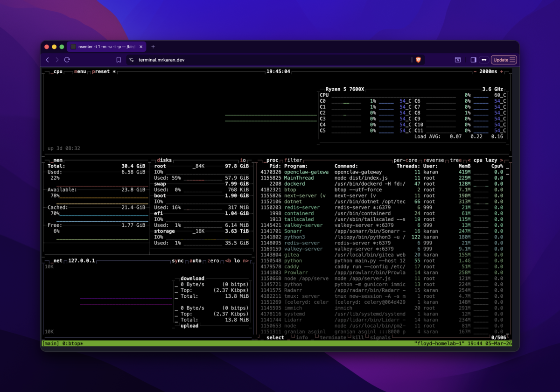Reload the terminal page

click(x=66, y=60)
